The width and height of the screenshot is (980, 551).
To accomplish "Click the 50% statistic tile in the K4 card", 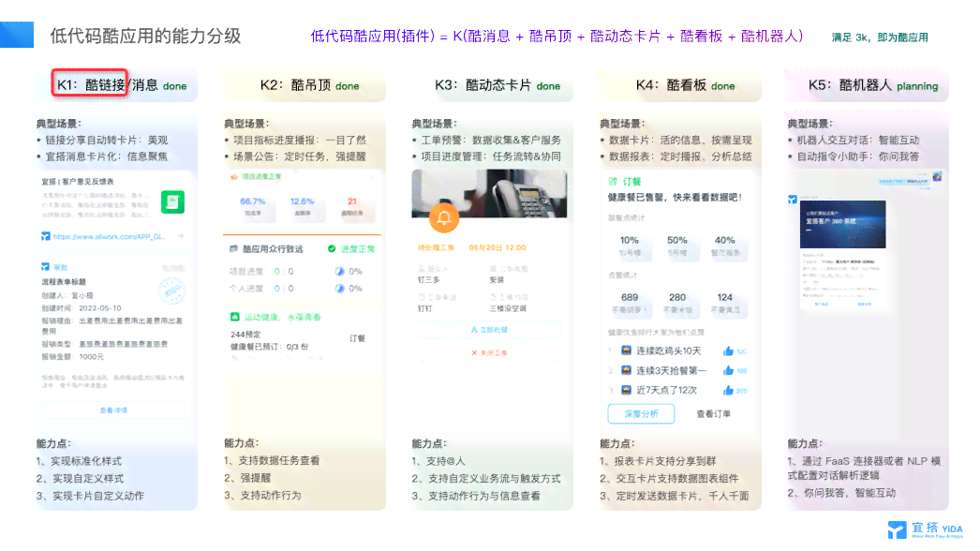I will coord(677,246).
